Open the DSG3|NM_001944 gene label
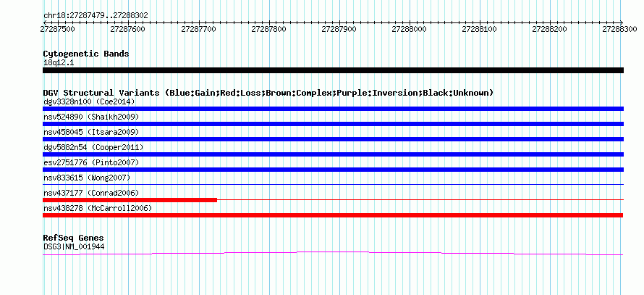This screenshot has height=295, width=644. [x=74, y=247]
